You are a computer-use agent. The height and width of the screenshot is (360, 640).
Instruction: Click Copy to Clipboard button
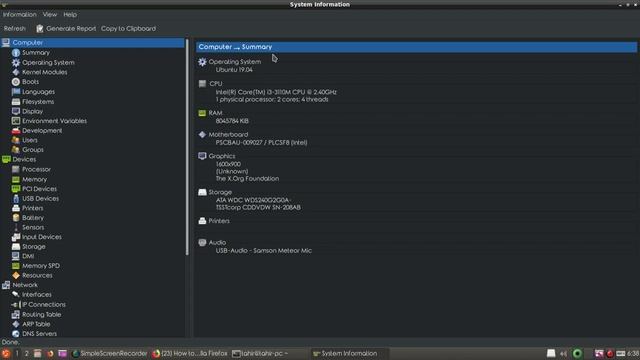click(128, 29)
